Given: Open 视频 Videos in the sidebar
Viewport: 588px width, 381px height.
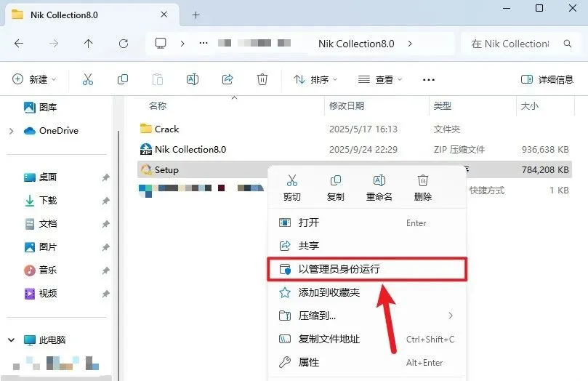Looking at the screenshot, I should click(40, 293).
